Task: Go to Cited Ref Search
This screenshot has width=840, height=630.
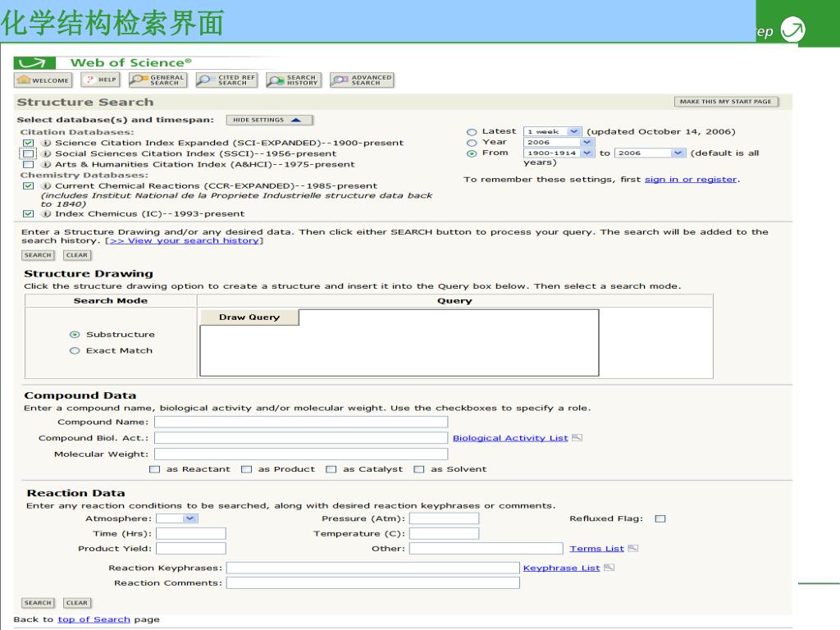Action: pyautogui.click(x=226, y=80)
